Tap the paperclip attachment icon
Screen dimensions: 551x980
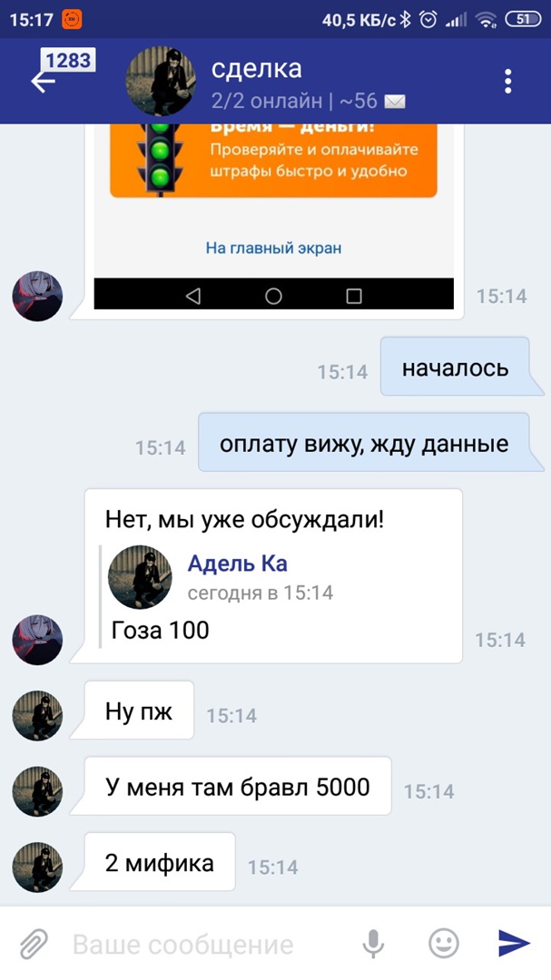tap(34, 943)
